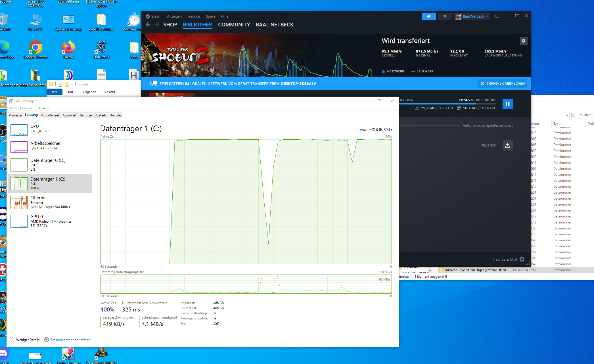The height and width of the screenshot is (364, 594).
Task: Toggle the Netzwerk graph legend
Action: point(393,71)
